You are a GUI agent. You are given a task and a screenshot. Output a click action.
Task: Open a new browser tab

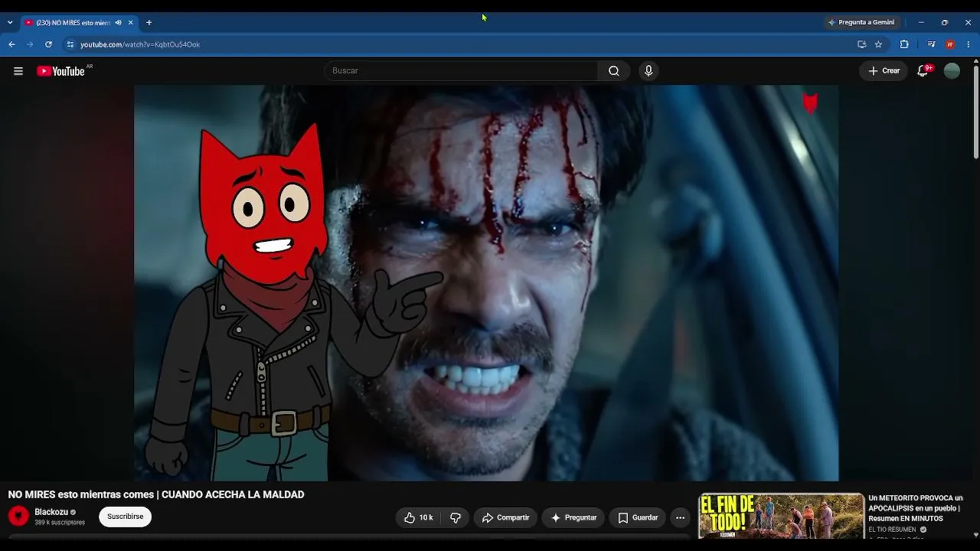(x=149, y=23)
